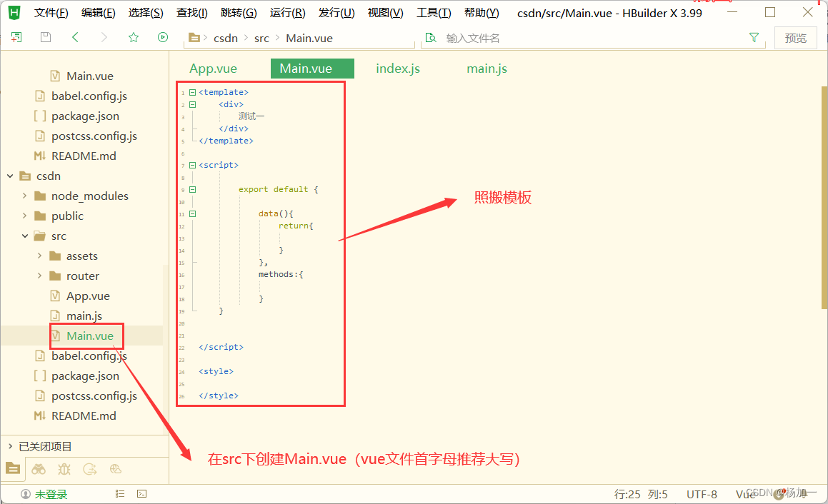Open the 跳转(G) menu
This screenshot has height=504, width=828.
click(x=239, y=13)
